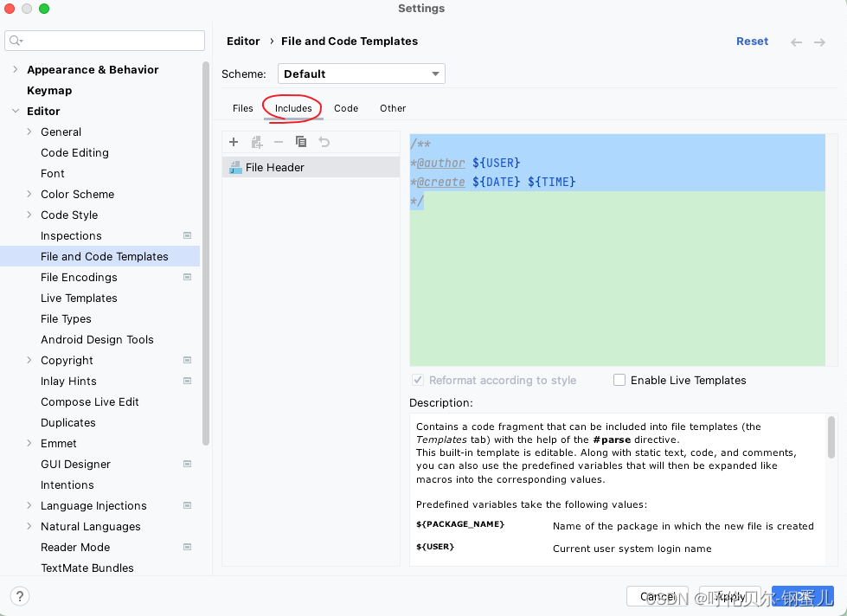The image size is (847, 616).
Task: Select File Types settings
Action: 66,318
